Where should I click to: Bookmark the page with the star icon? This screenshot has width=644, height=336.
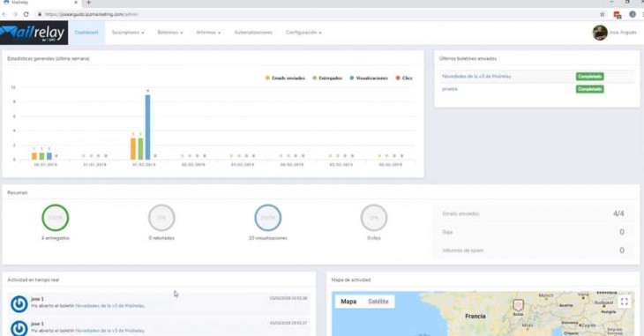[x=603, y=14]
